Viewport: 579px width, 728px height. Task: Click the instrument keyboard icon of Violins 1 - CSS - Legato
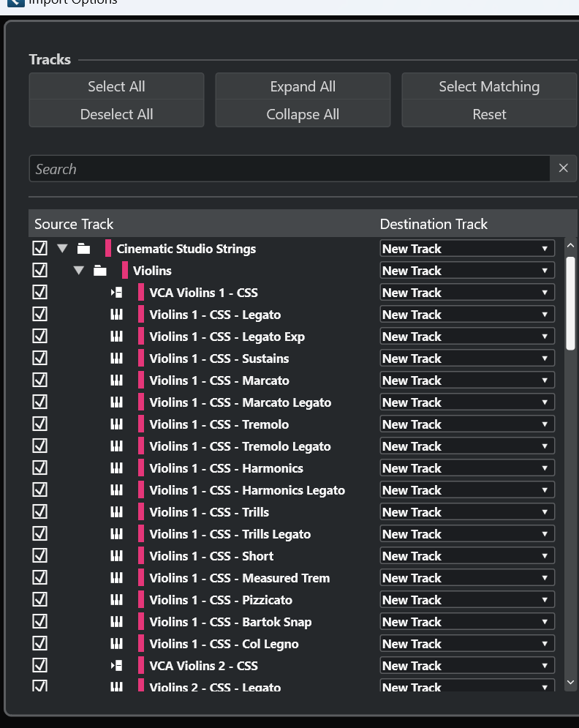click(116, 315)
